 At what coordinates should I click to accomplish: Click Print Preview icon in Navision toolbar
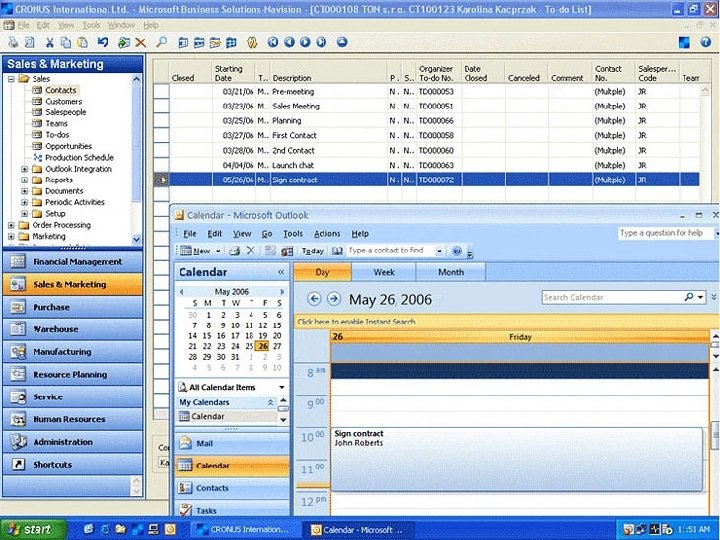pyautogui.click(x=29, y=42)
